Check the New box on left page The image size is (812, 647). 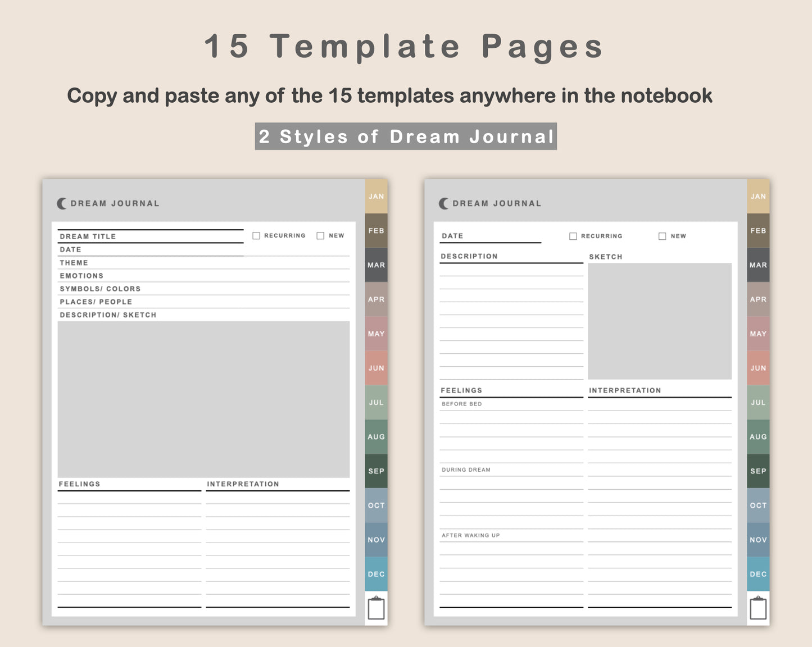pyautogui.click(x=320, y=236)
